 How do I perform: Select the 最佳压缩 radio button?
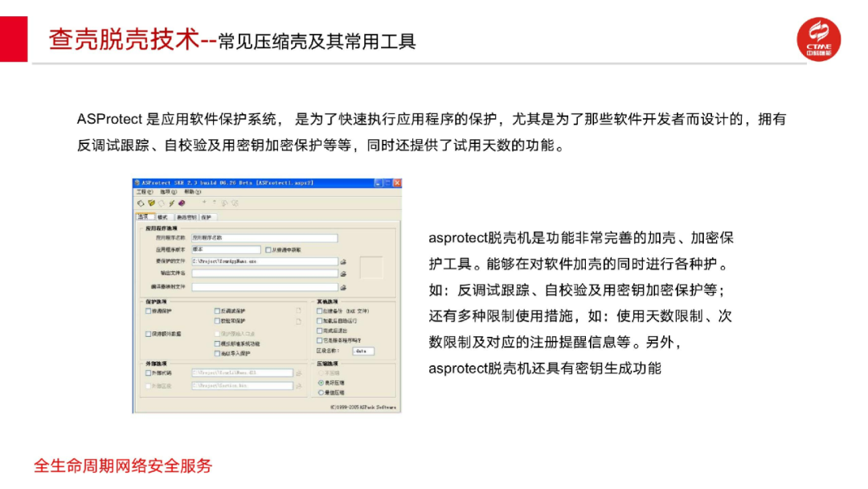click(321, 392)
